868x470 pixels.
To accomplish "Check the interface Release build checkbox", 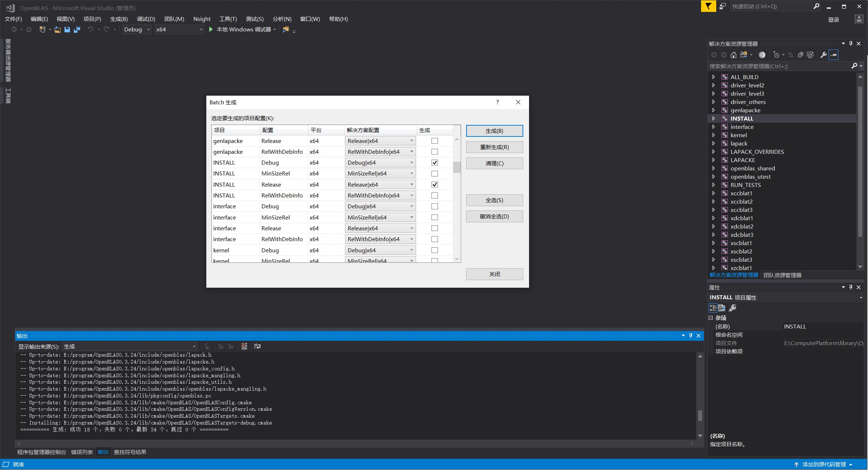I will 435,229.
